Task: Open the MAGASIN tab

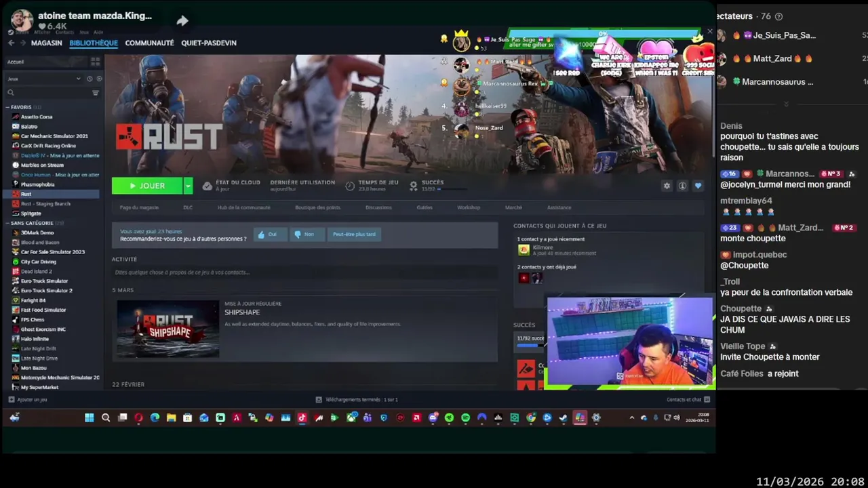Action: (x=46, y=43)
